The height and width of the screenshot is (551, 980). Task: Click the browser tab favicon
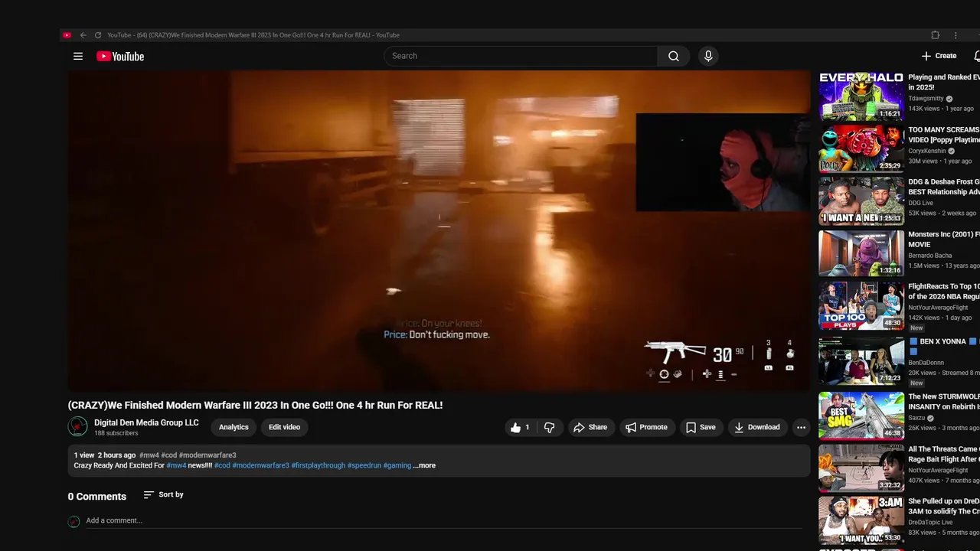click(x=67, y=35)
